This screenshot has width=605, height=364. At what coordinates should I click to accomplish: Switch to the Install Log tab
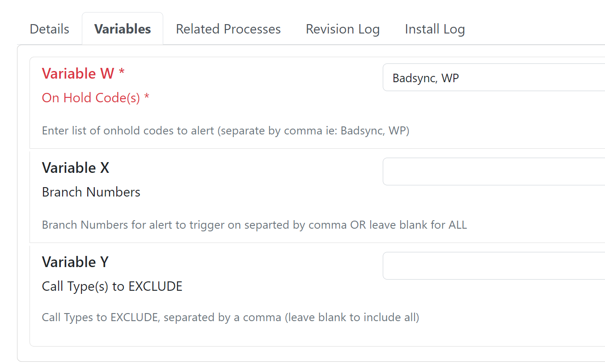click(435, 29)
